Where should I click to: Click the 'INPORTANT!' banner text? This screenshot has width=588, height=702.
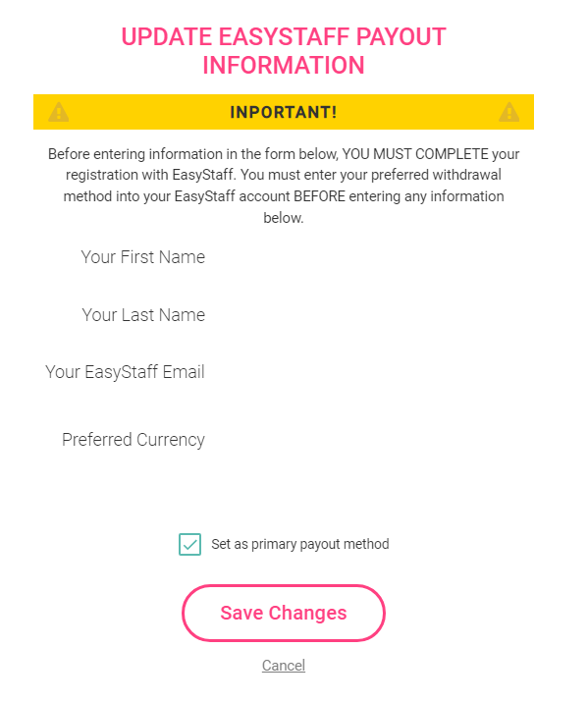(x=284, y=112)
